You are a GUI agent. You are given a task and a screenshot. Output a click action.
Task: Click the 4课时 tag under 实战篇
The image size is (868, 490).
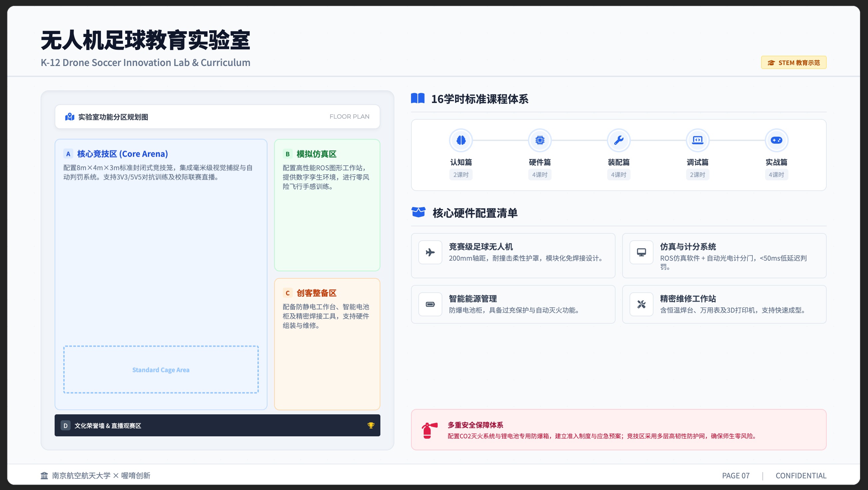pyautogui.click(x=776, y=175)
